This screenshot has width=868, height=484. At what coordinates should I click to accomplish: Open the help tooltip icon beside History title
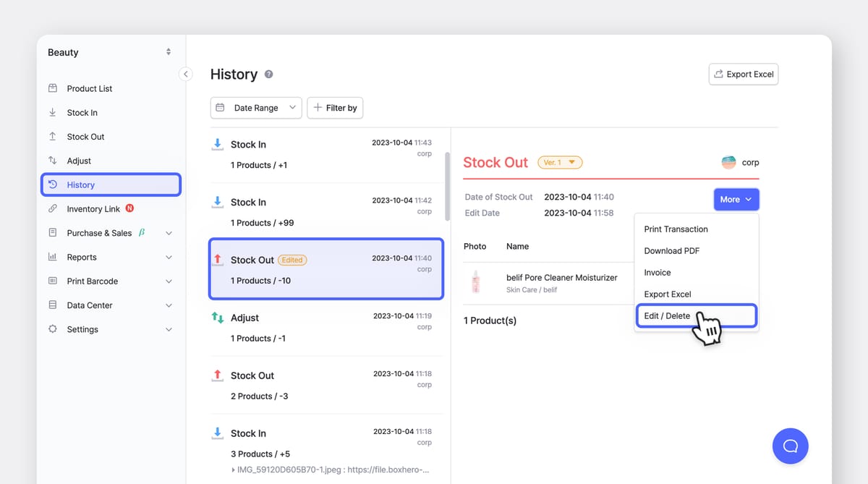269,75
